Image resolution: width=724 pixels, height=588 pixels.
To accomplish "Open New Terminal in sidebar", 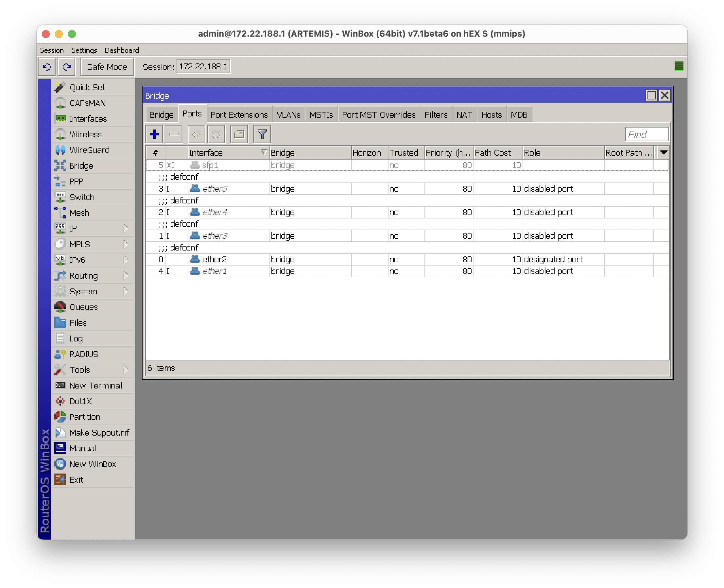I will pos(95,386).
